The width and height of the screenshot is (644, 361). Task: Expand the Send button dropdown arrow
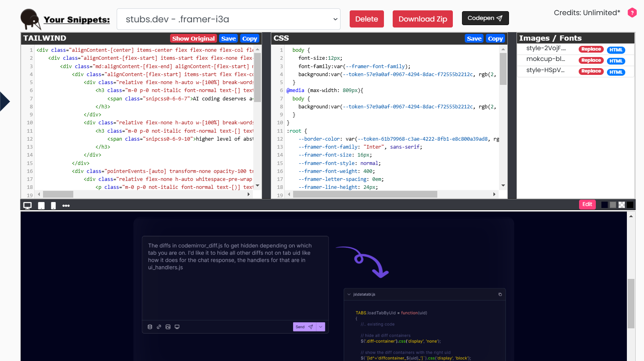(321, 327)
